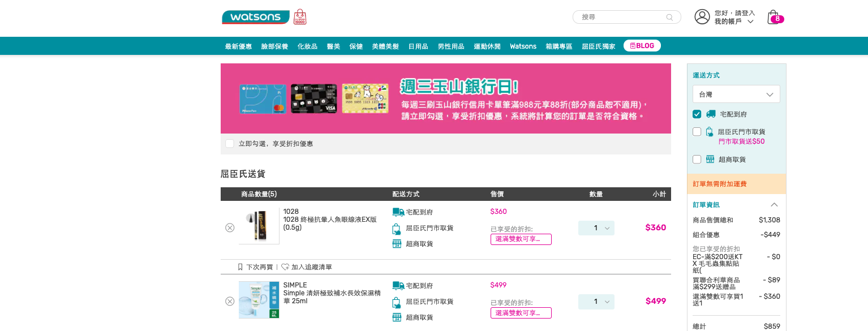This screenshot has width=868, height=331.
Task: Uncheck the 宅配到府 delivery checkbox
Action: (697, 114)
